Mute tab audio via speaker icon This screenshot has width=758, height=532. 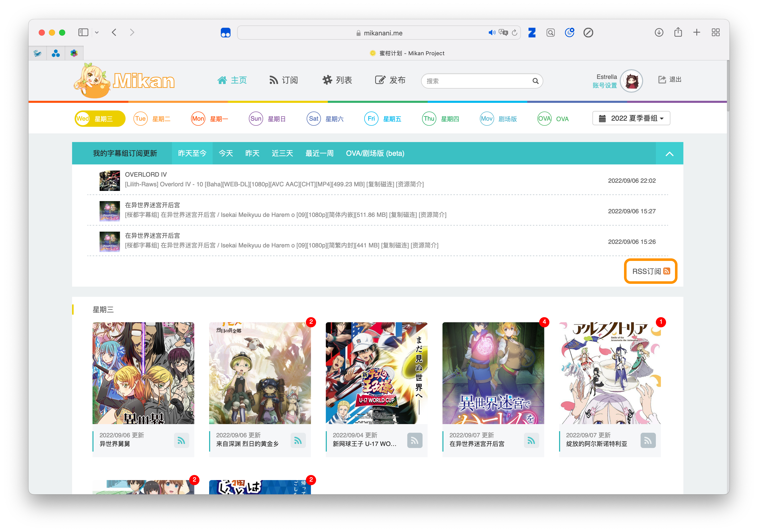click(x=492, y=33)
